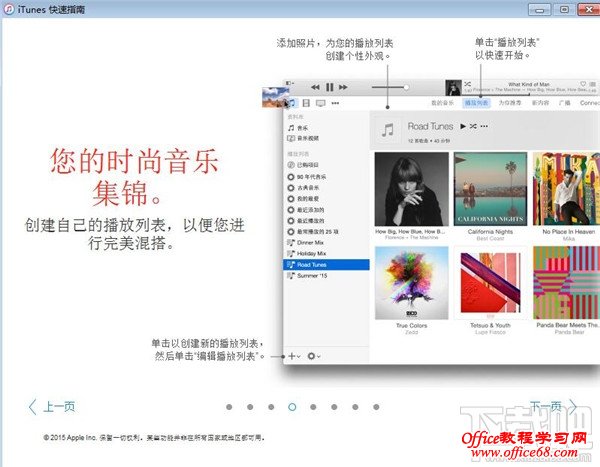Love the song with the heart icon
This screenshot has height=467, width=600.
[x=583, y=84]
